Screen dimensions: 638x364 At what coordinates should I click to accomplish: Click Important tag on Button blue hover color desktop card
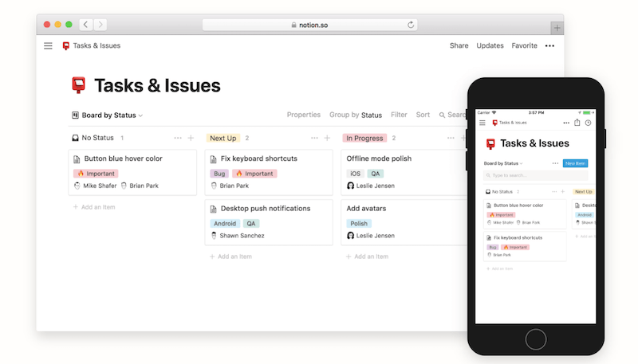(x=96, y=174)
